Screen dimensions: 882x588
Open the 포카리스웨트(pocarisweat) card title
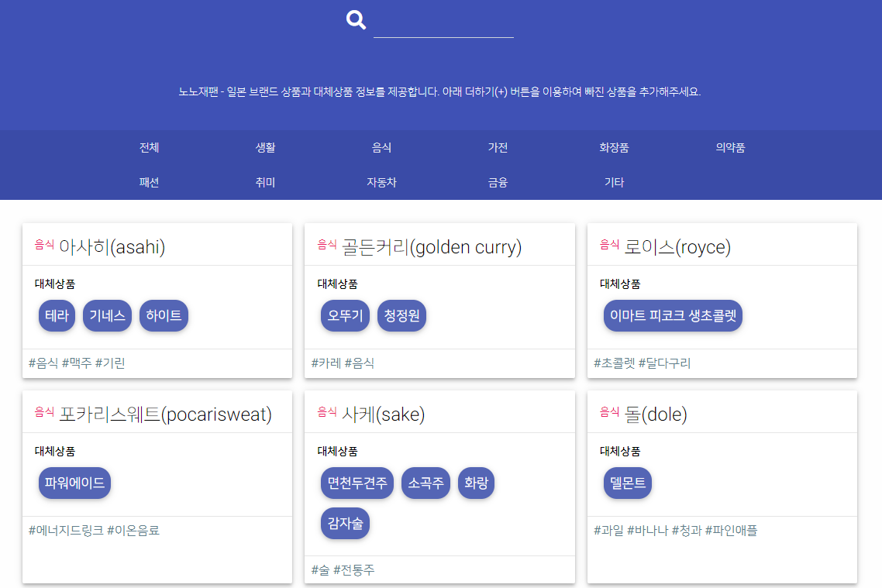coord(165,414)
